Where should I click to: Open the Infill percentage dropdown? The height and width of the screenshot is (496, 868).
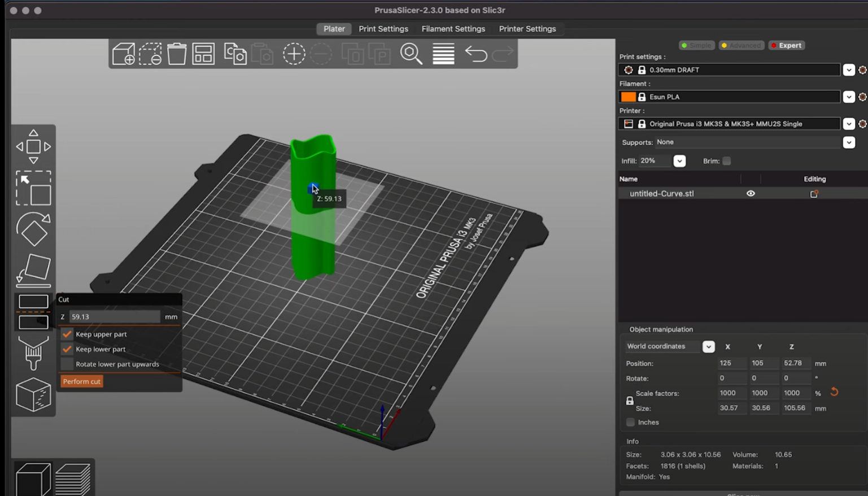[x=679, y=161]
